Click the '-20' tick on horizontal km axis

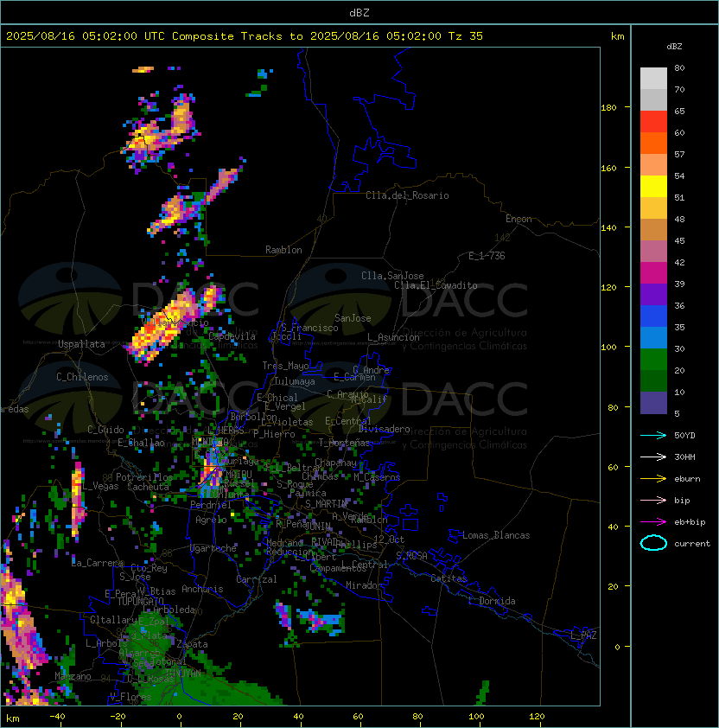(x=118, y=717)
